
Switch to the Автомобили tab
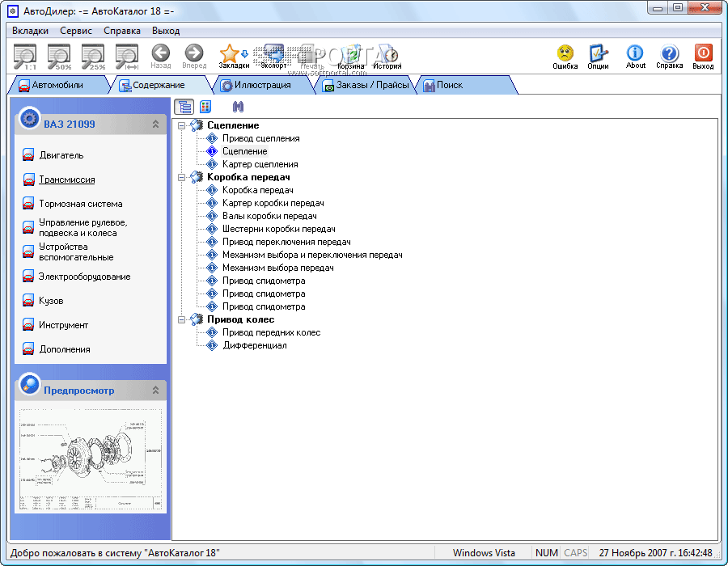click(58, 85)
